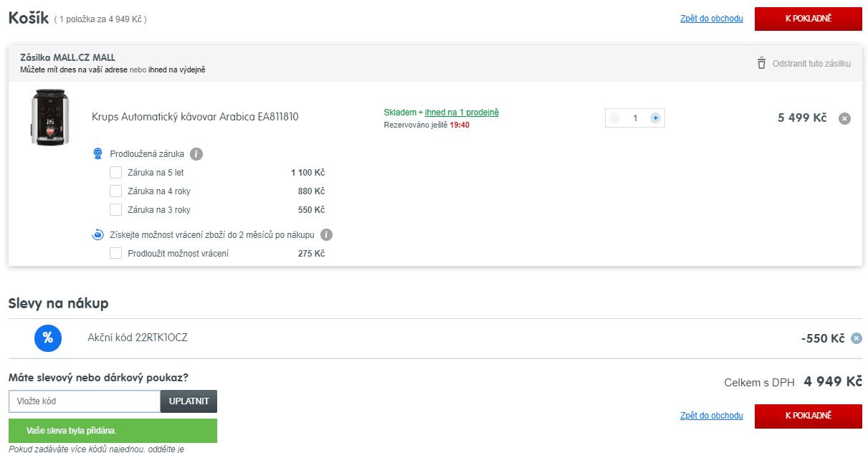Open the Krups coffee machine thumbnail
Image resolution: width=868 pixels, height=453 pixels.
click(x=49, y=118)
